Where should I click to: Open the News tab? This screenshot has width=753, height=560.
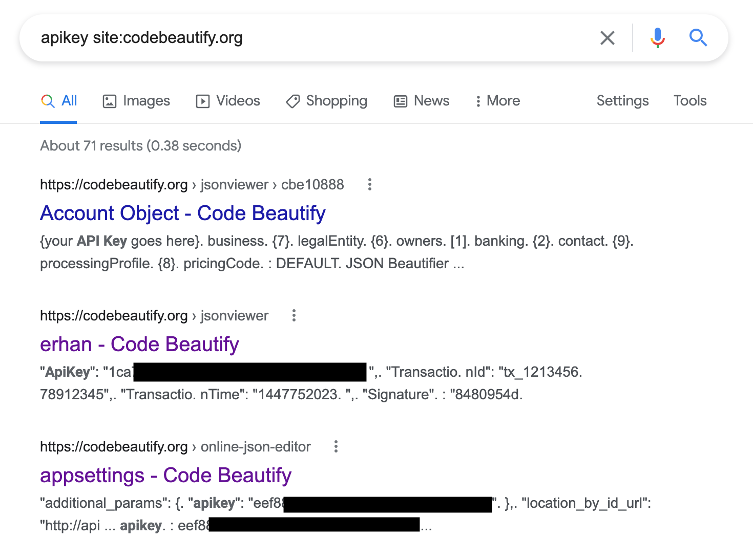(422, 101)
